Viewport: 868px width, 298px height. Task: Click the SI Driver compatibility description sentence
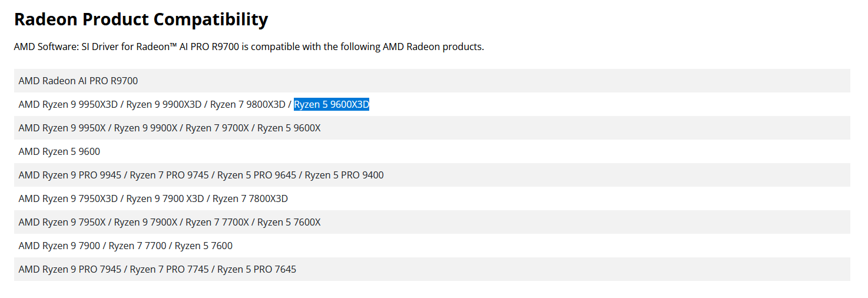coord(249,47)
